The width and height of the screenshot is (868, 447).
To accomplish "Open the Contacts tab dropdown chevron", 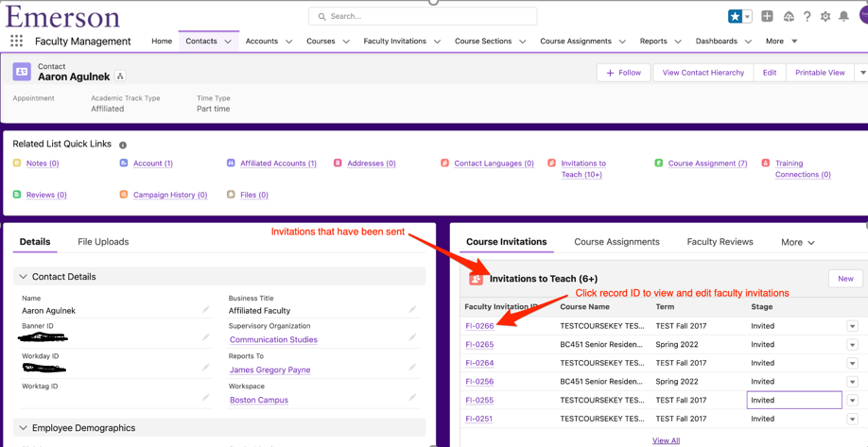I will pos(228,42).
